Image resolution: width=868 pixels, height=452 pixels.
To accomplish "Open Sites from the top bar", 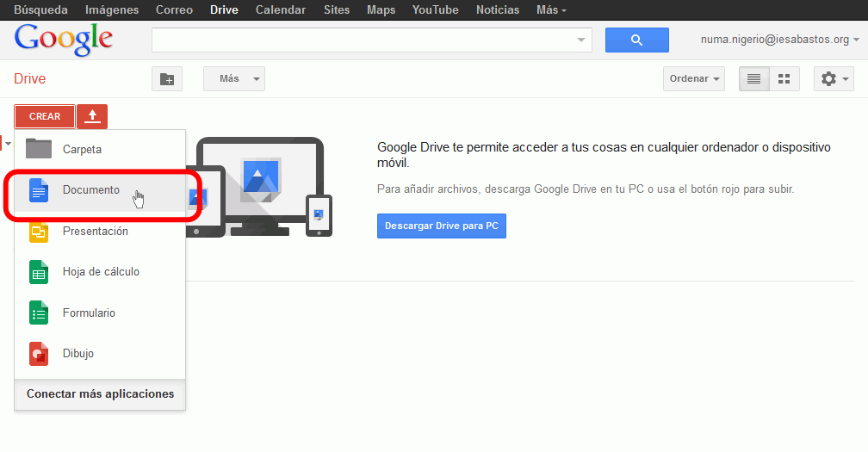I will (x=337, y=10).
